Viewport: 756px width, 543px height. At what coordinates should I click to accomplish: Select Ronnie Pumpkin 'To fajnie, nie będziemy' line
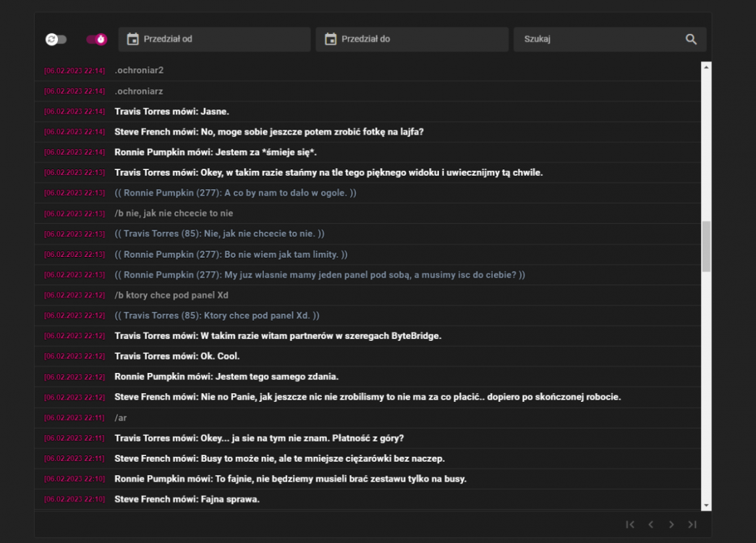point(368,479)
